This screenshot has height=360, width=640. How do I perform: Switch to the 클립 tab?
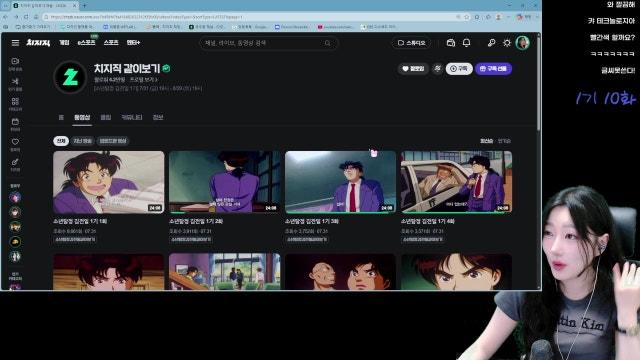pos(106,118)
